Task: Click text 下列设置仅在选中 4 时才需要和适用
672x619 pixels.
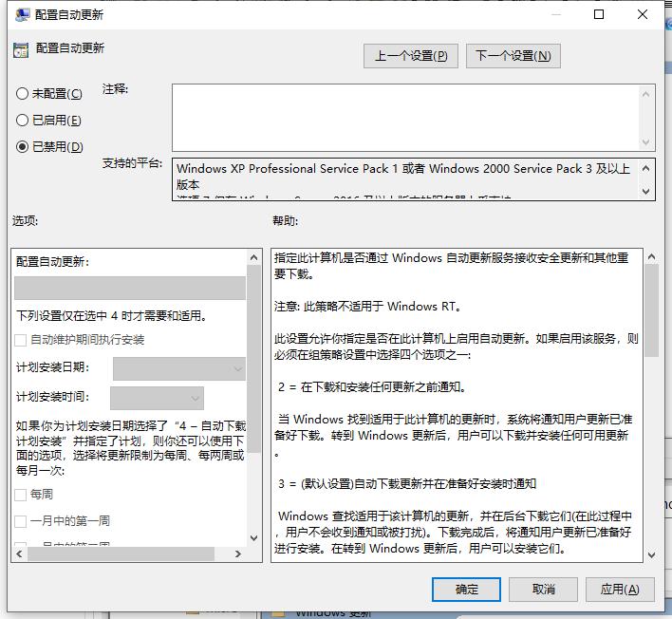Action: 112,316
